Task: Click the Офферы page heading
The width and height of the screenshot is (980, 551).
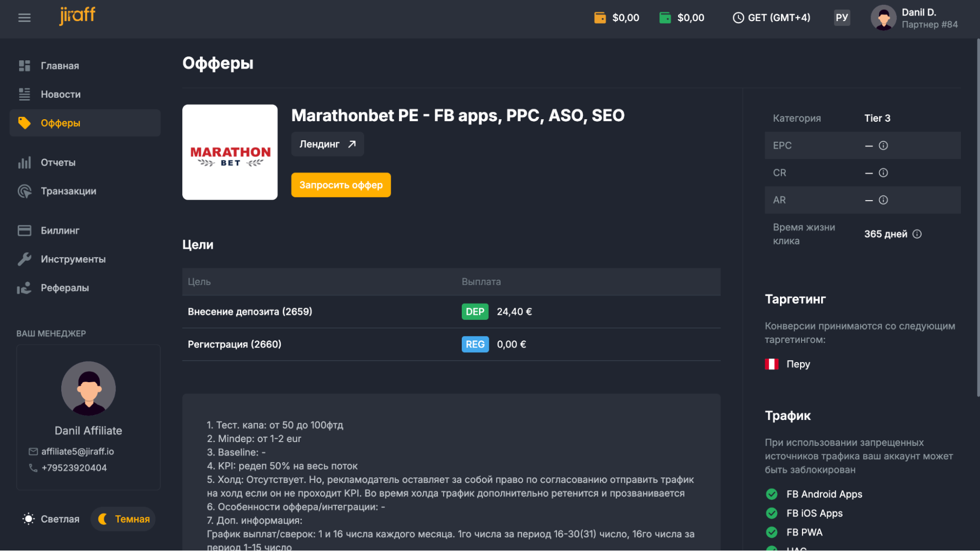Action: [x=218, y=63]
